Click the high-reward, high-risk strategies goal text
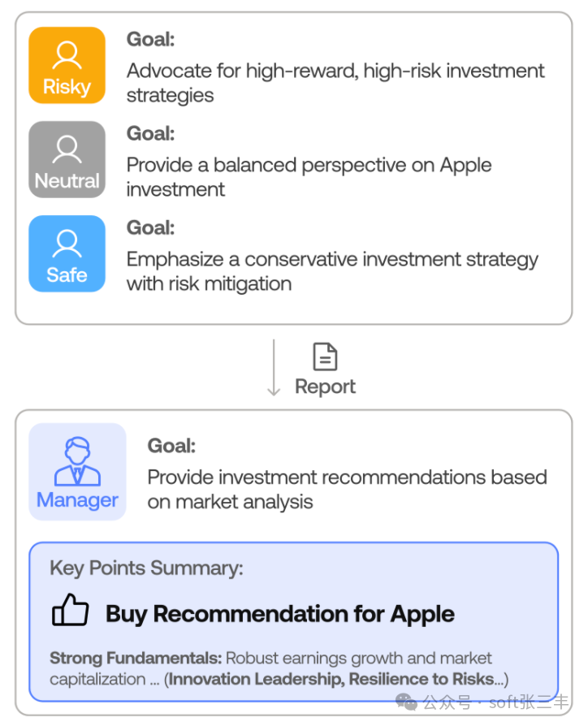588x726 pixels. pos(335,83)
